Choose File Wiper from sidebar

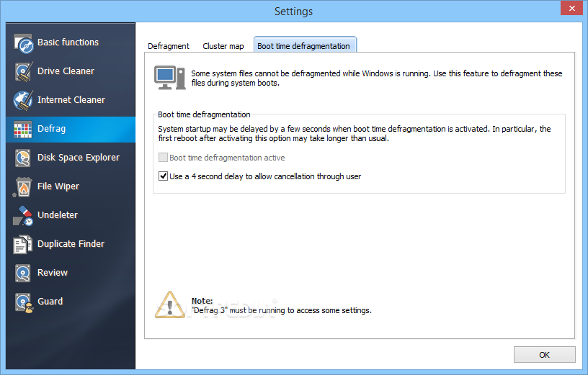[71, 187]
